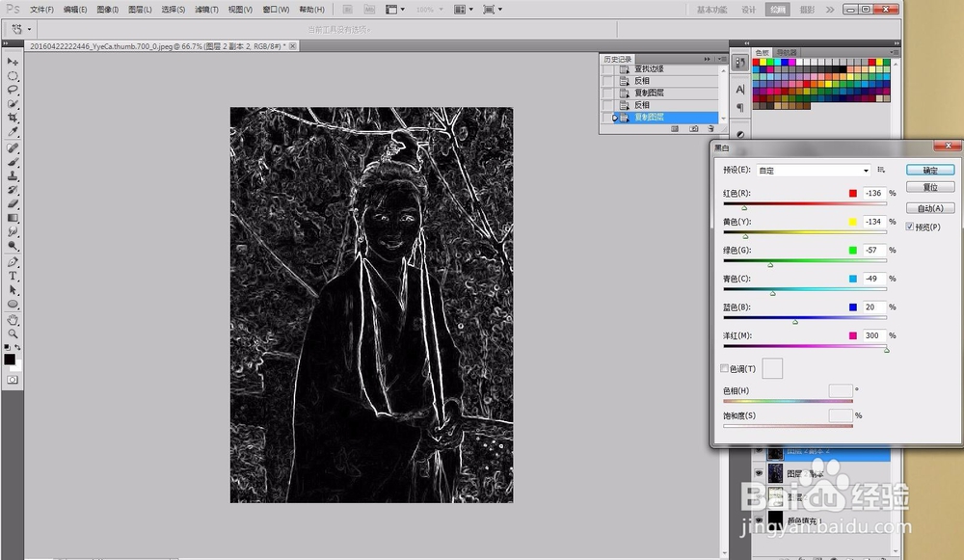Create new document from current history state
Viewport: 964px width, 560px height.
pyautogui.click(x=675, y=128)
